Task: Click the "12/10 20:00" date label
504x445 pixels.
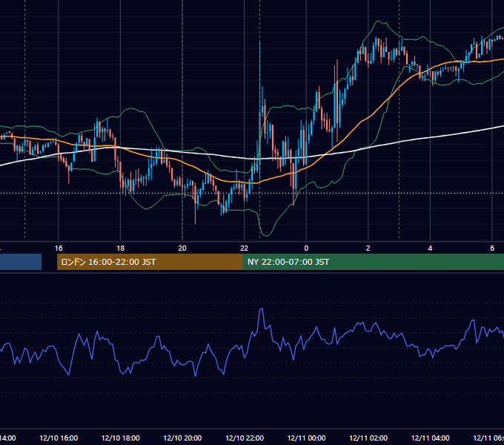Action: (x=182, y=438)
